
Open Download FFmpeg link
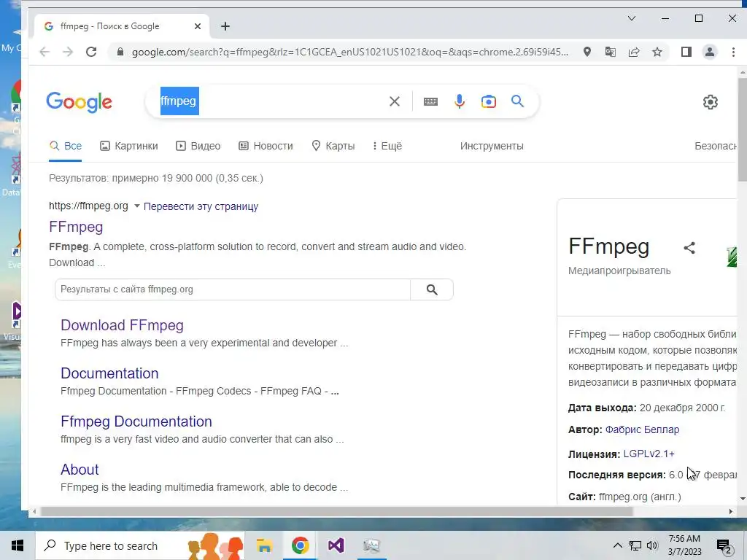(122, 325)
